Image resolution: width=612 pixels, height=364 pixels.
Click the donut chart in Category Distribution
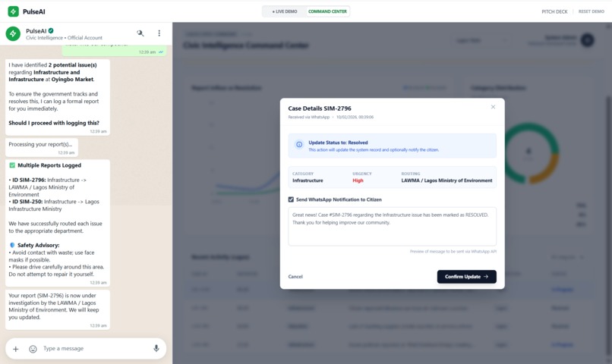(x=529, y=152)
